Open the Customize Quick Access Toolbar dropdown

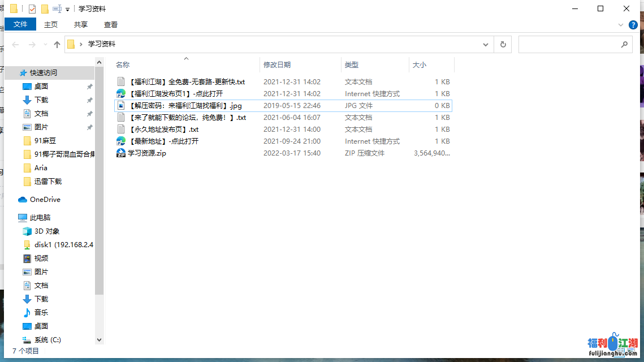pyautogui.click(x=68, y=10)
